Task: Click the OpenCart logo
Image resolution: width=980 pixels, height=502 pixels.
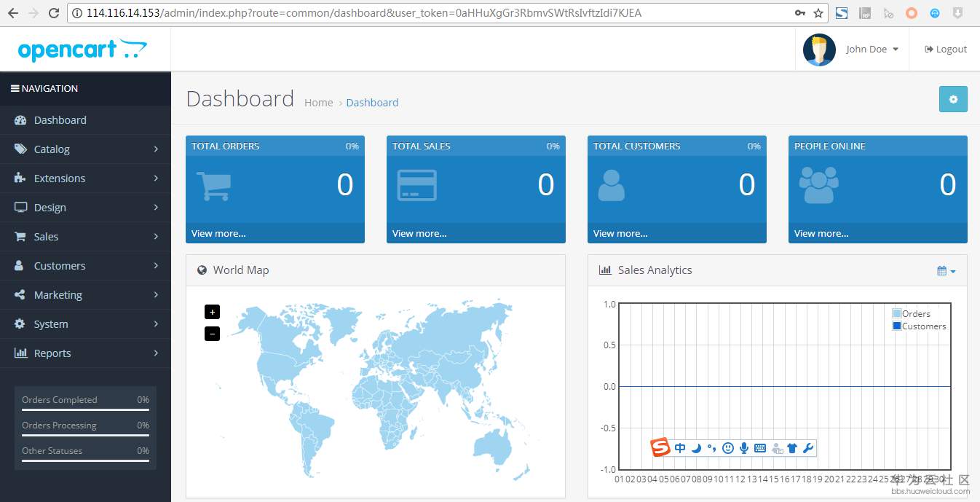Action: pos(82,50)
